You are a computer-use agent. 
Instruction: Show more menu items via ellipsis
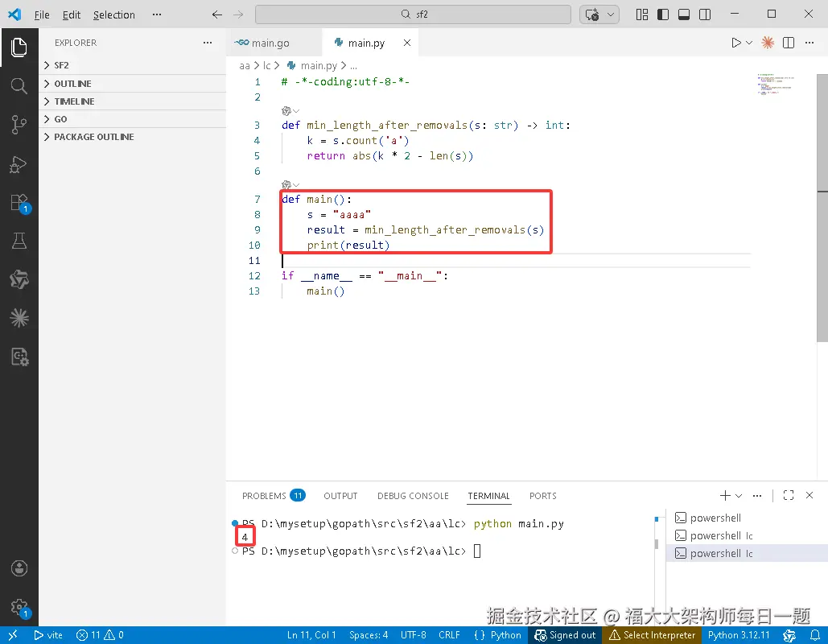[x=157, y=14]
